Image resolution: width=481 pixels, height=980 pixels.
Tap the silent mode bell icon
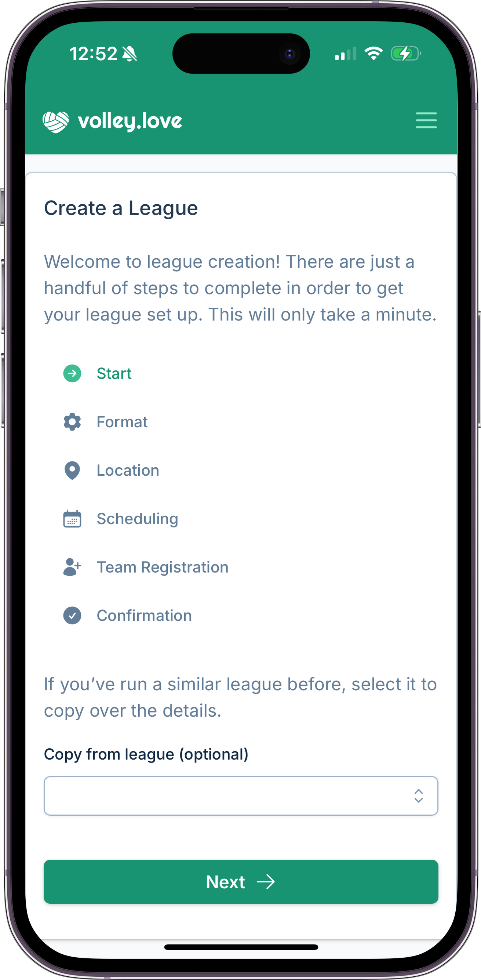[130, 54]
